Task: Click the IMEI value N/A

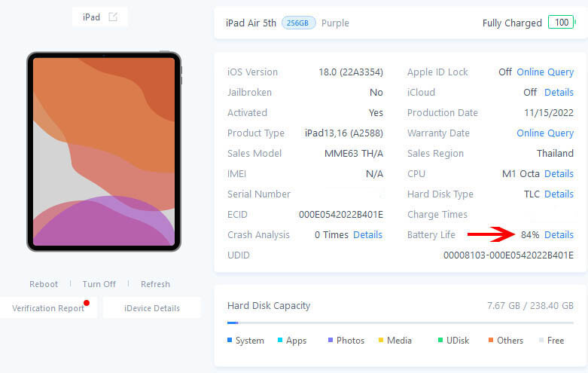Action: coord(374,174)
